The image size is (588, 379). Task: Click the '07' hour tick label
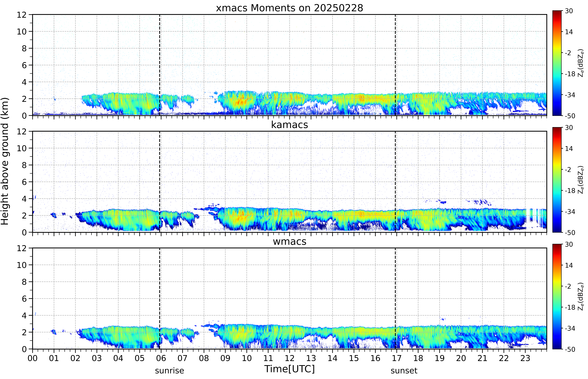[x=183, y=358]
